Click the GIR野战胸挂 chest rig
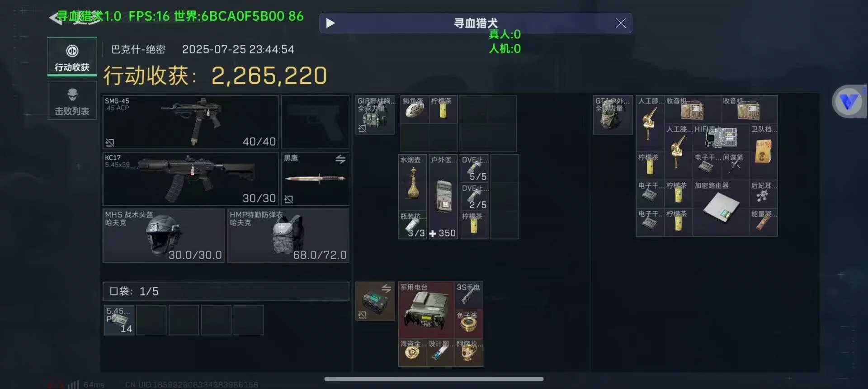The height and width of the screenshot is (389, 868). (375, 115)
